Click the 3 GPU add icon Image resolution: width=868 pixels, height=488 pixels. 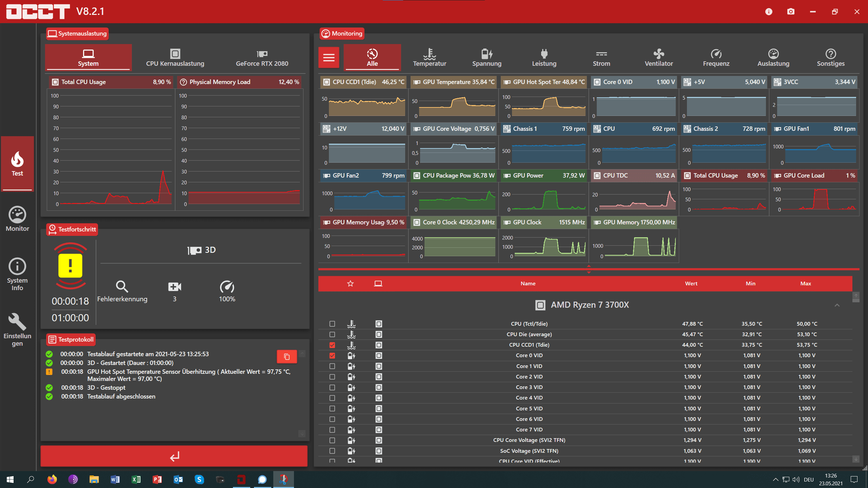point(175,287)
